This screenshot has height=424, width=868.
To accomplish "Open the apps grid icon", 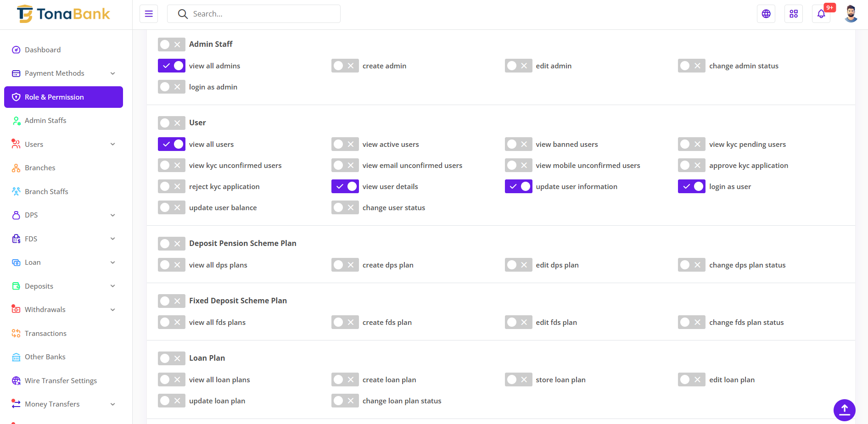I will (794, 14).
